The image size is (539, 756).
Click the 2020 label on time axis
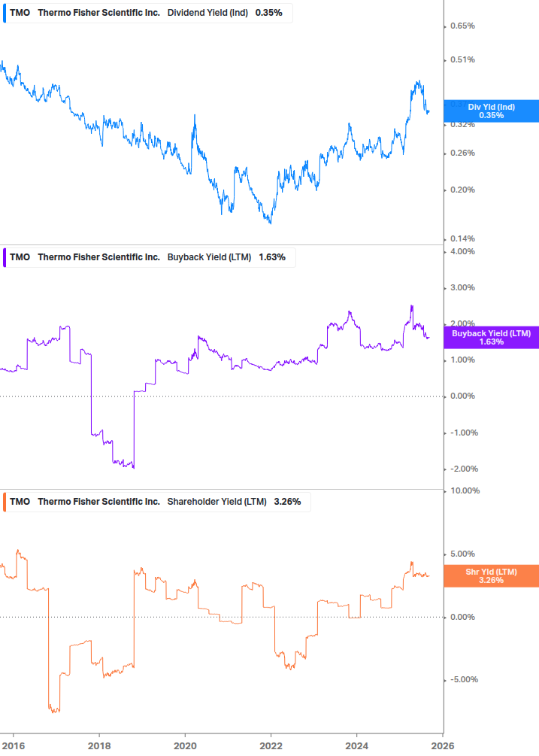pyautogui.click(x=185, y=746)
